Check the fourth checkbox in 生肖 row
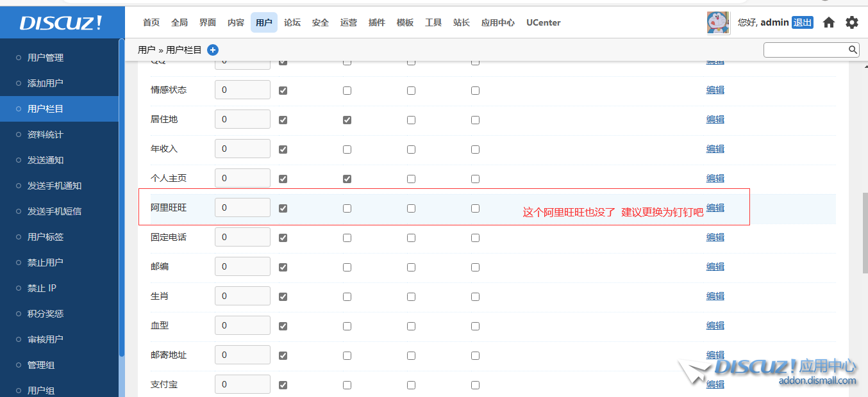Screen dimensions: 868x397 [475, 296]
